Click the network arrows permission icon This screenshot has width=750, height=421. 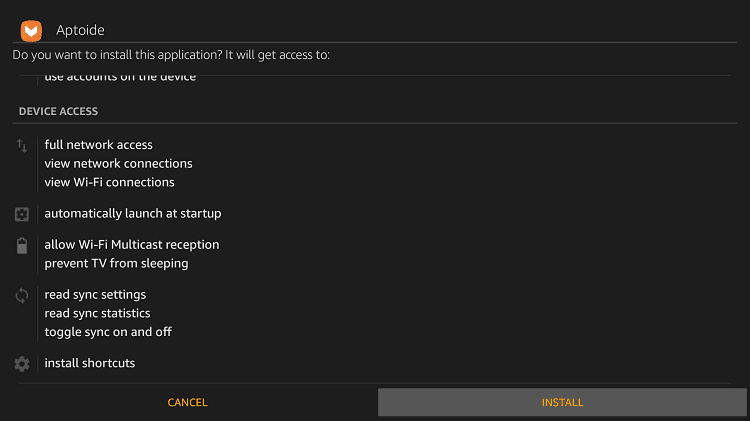pyautogui.click(x=22, y=145)
